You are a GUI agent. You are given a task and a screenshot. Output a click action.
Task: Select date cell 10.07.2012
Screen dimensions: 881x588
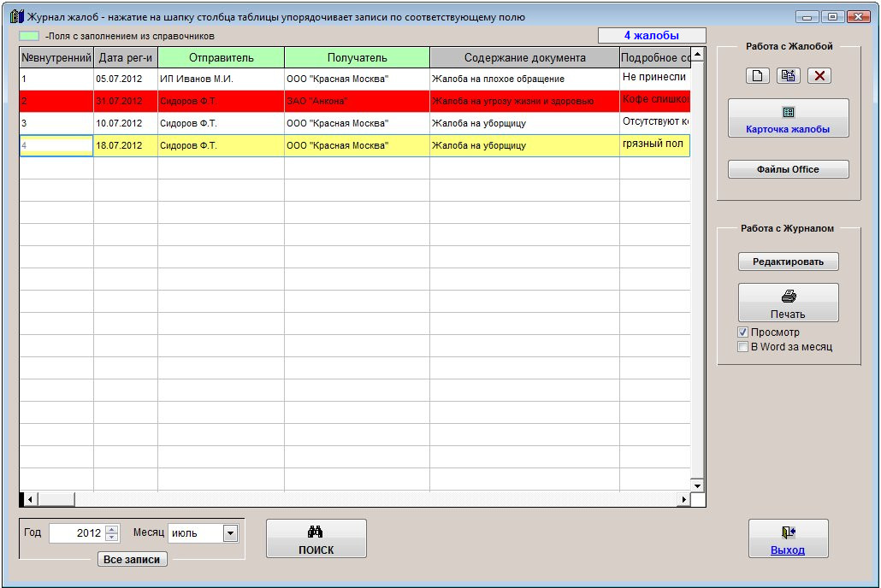tap(125, 123)
